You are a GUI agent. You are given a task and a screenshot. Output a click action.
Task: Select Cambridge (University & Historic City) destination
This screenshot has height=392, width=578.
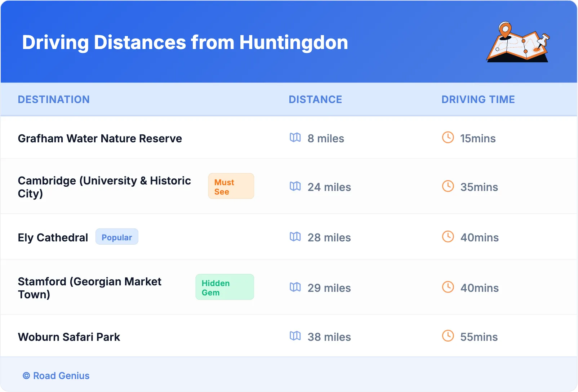tap(105, 187)
